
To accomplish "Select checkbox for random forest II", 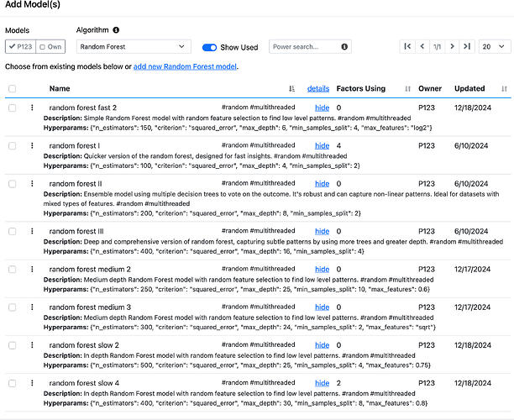I will click(x=12, y=184).
